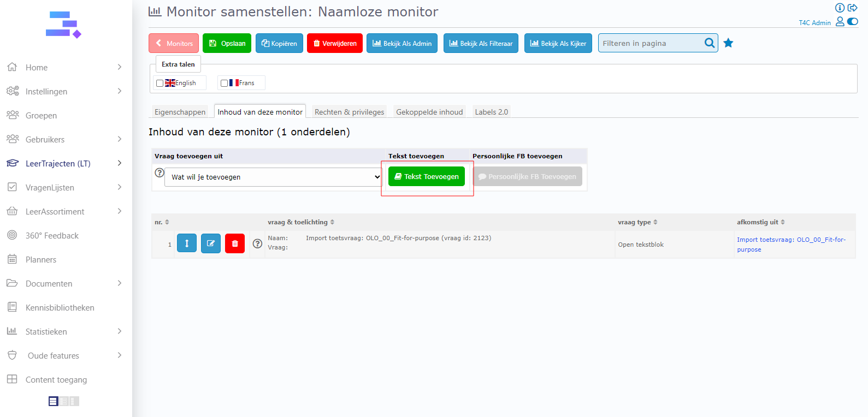Open the 'Wat wil je toevoegen' dropdown
The width and height of the screenshot is (868, 417).
pyautogui.click(x=273, y=177)
